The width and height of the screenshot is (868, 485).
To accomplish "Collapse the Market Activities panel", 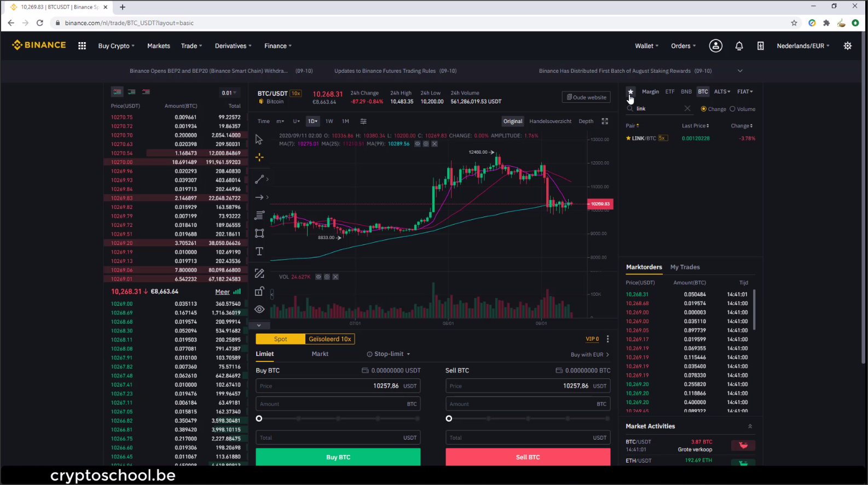I will (x=750, y=426).
